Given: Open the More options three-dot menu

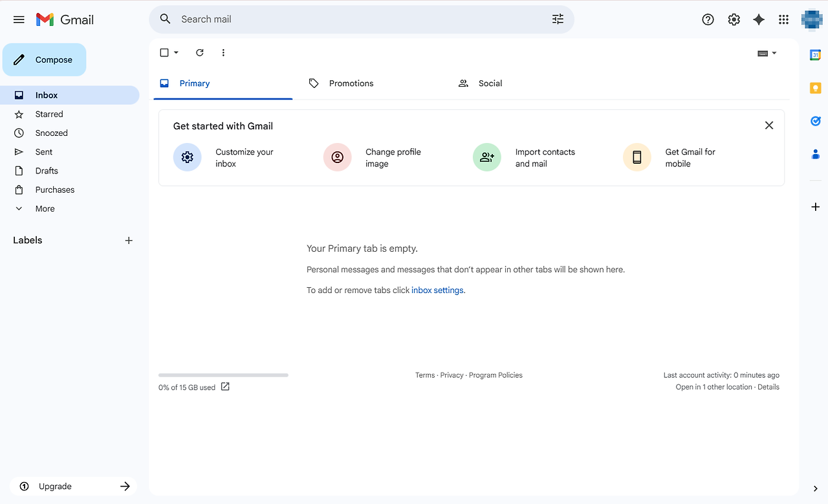Looking at the screenshot, I should [223, 52].
